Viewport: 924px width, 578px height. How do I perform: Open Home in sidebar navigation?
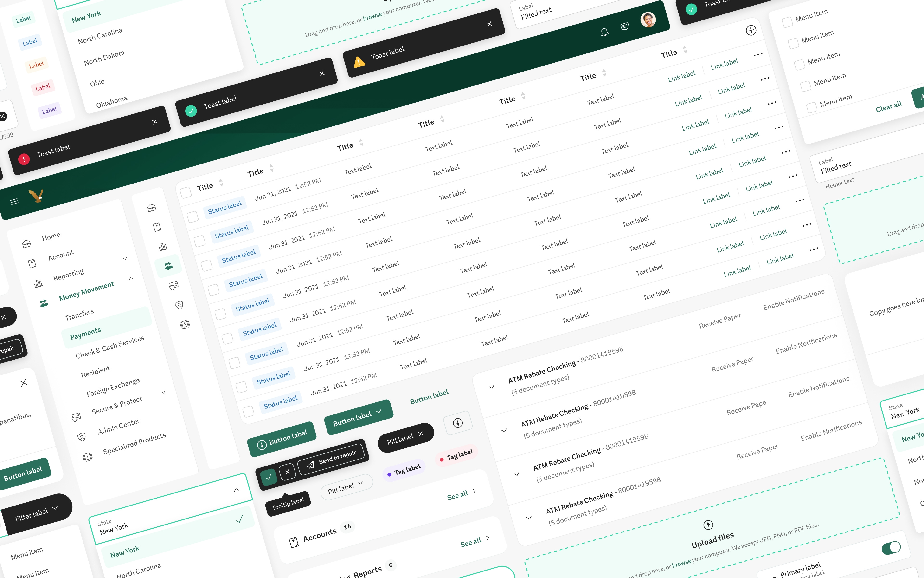(51, 236)
